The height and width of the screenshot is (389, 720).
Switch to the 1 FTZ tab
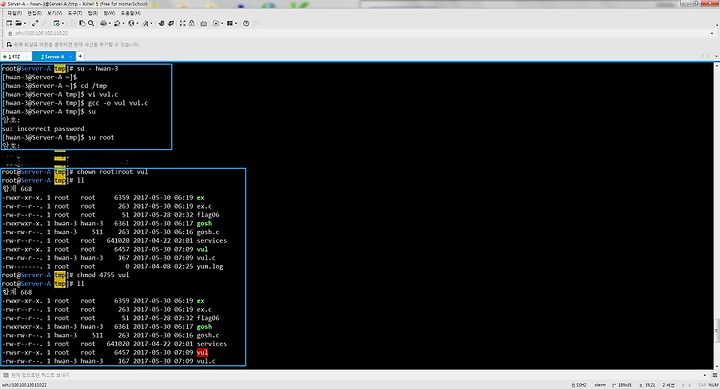[16, 56]
